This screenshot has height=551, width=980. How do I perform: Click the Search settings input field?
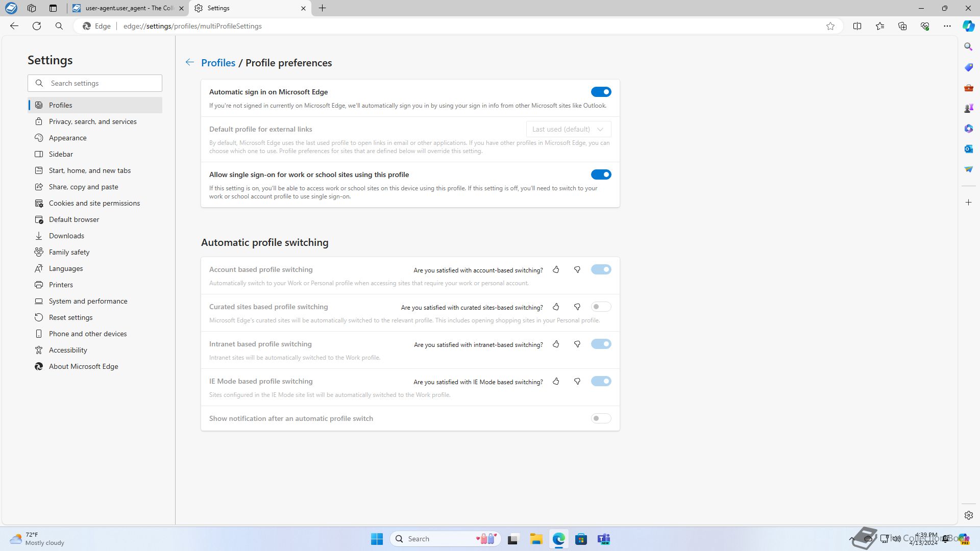coord(95,83)
